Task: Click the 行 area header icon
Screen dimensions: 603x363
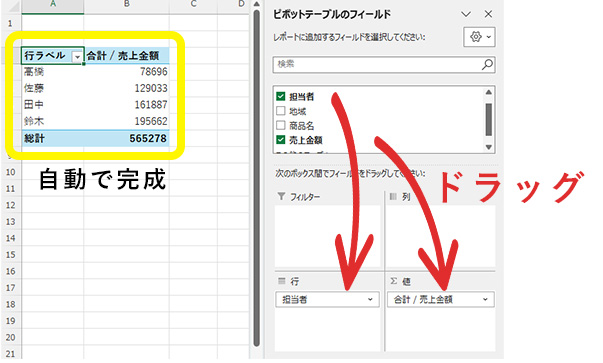Action: coord(282,281)
